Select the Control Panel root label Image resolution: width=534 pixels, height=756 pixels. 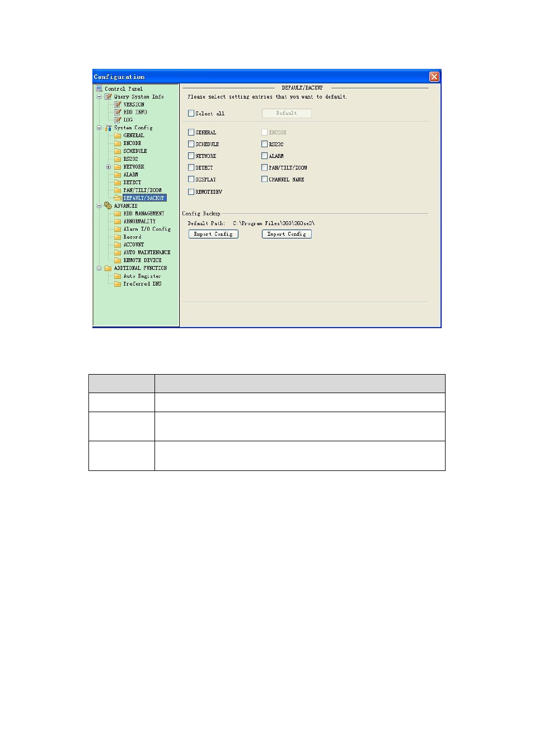124,88
